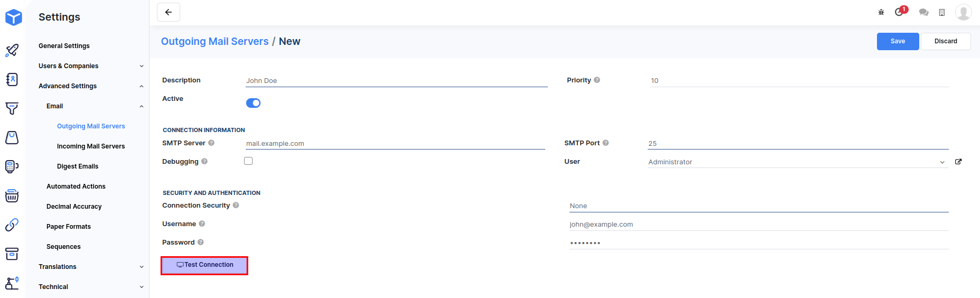The width and height of the screenshot is (980, 298).
Task: Open the User dropdown
Action: pyautogui.click(x=797, y=162)
